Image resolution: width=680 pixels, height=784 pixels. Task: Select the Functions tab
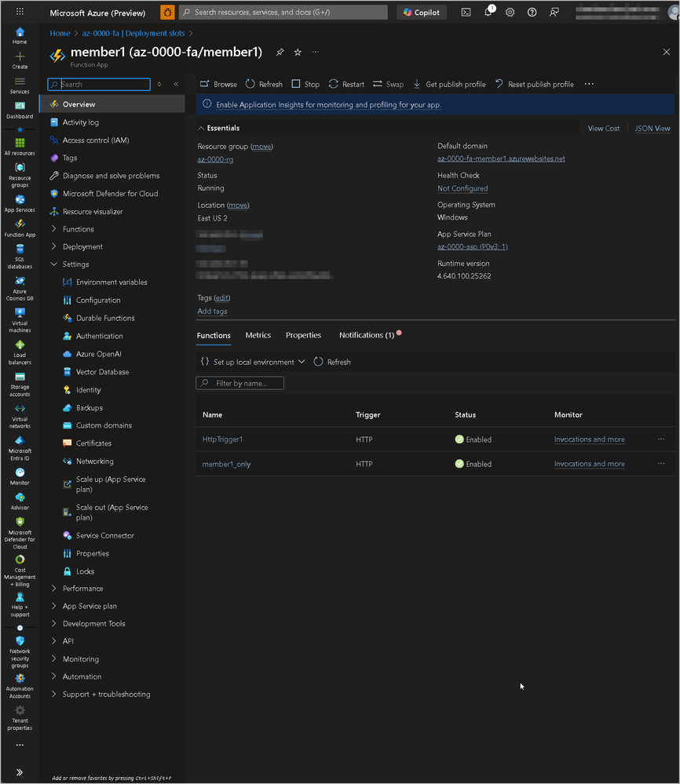pos(214,336)
